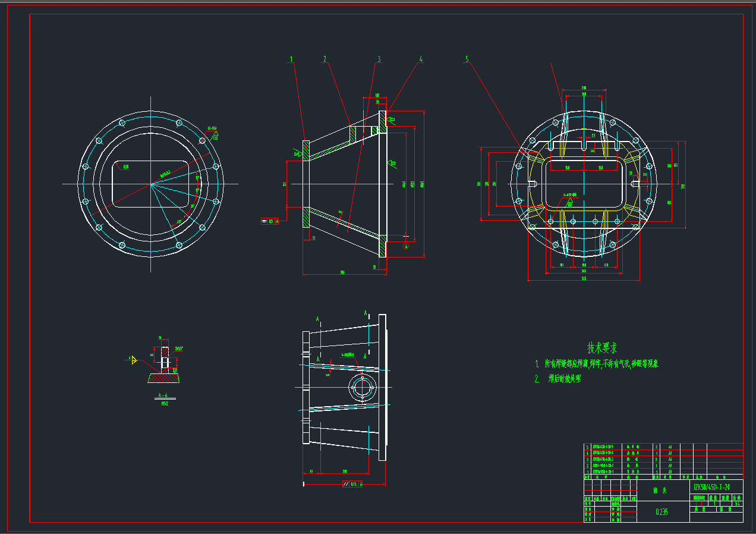756x534 pixels.
Task: Select leader balloon number '2' above section view
Action: [x=325, y=59]
